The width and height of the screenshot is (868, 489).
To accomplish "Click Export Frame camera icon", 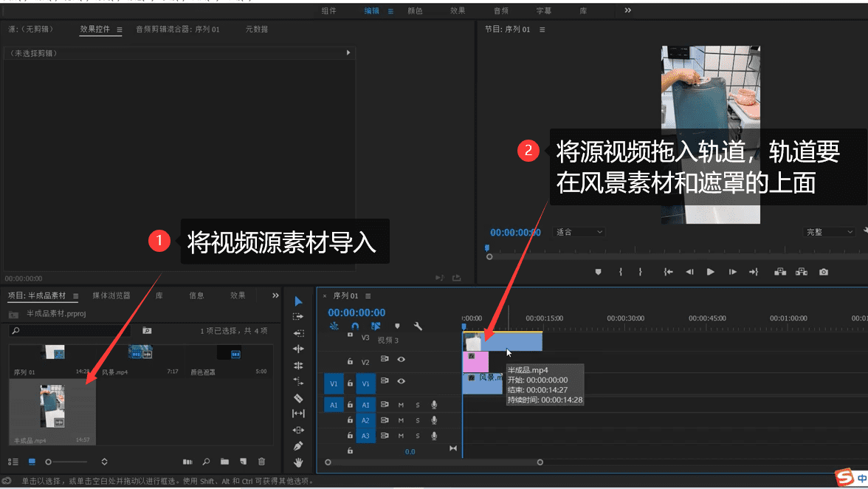I will pos(824,272).
